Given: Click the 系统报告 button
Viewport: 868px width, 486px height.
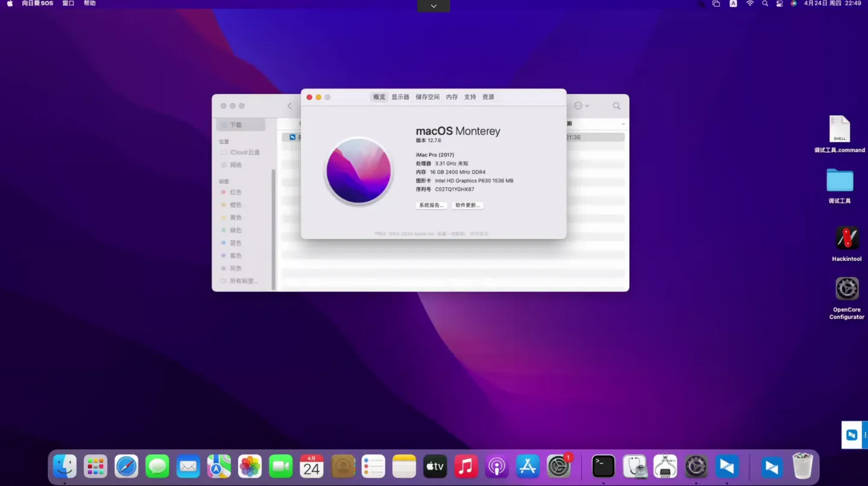Looking at the screenshot, I should pos(430,205).
